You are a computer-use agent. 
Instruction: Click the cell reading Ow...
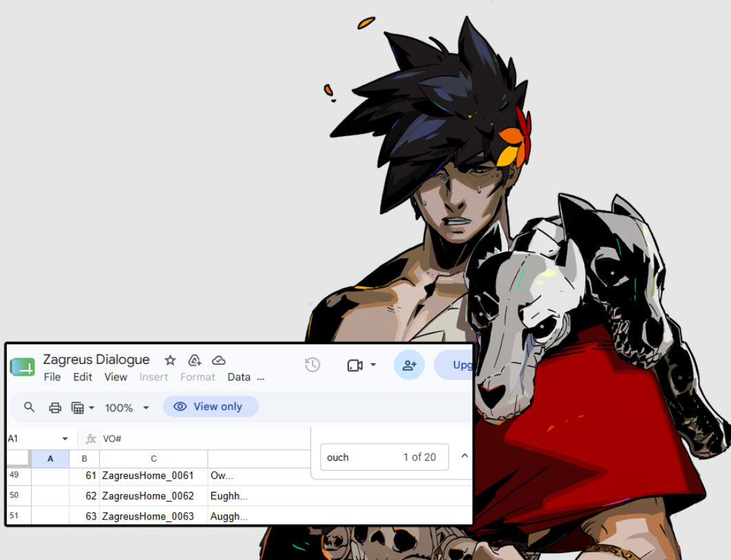coord(259,475)
